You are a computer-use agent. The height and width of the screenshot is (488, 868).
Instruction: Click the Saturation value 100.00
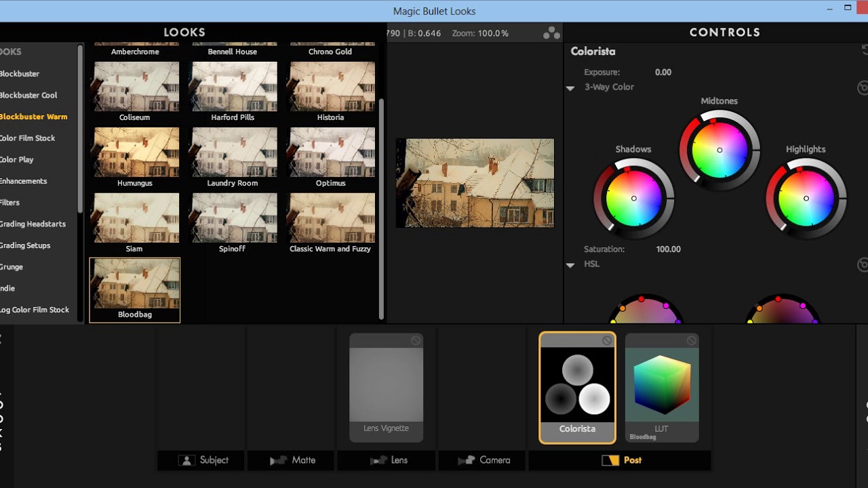[668, 249]
